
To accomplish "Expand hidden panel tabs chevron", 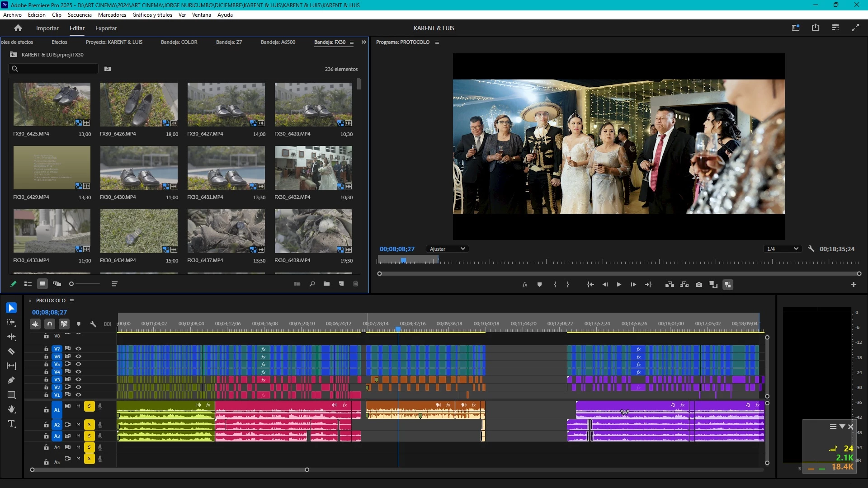I will [364, 42].
